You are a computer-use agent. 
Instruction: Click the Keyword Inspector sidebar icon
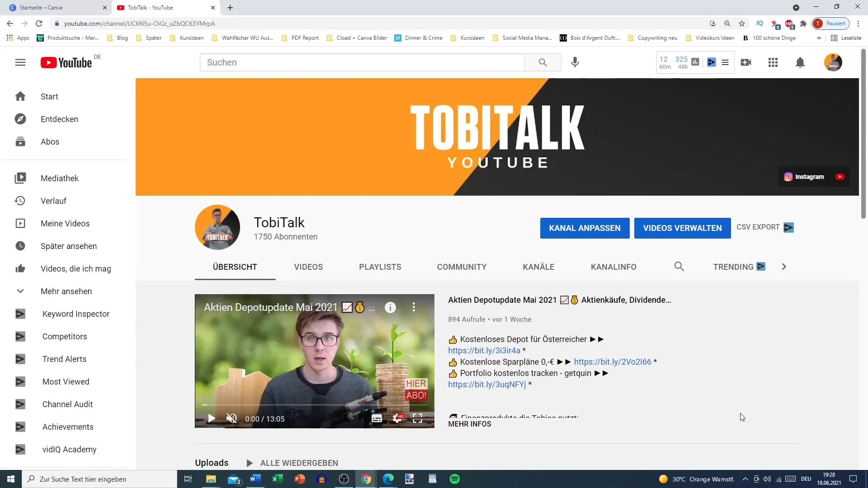[20, 314]
